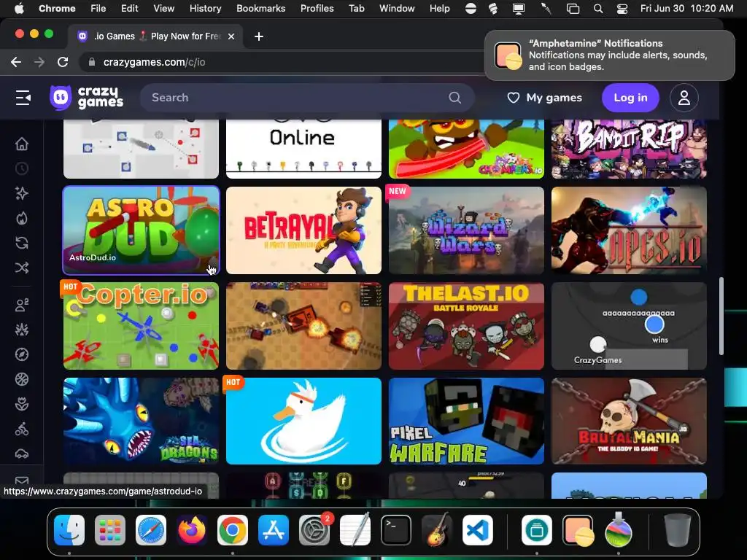The image size is (747, 560).
Task: Close the .io Games tab
Action: pyautogui.click(x=231, y=36)
